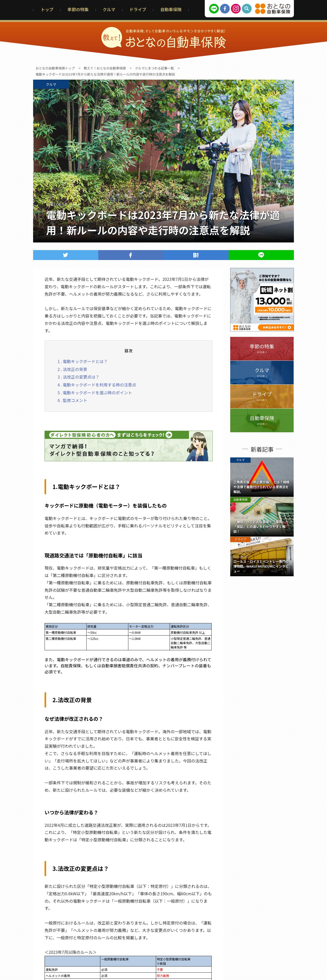The image size is (327, 980).
Task: Click heading 3.法改正の変更点は？
Action: pos(80,869)
